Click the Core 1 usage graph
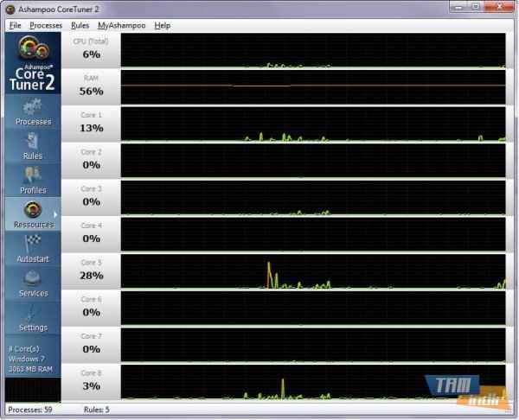The height and width of the screenshot is (420, 519). click(313, 124)
